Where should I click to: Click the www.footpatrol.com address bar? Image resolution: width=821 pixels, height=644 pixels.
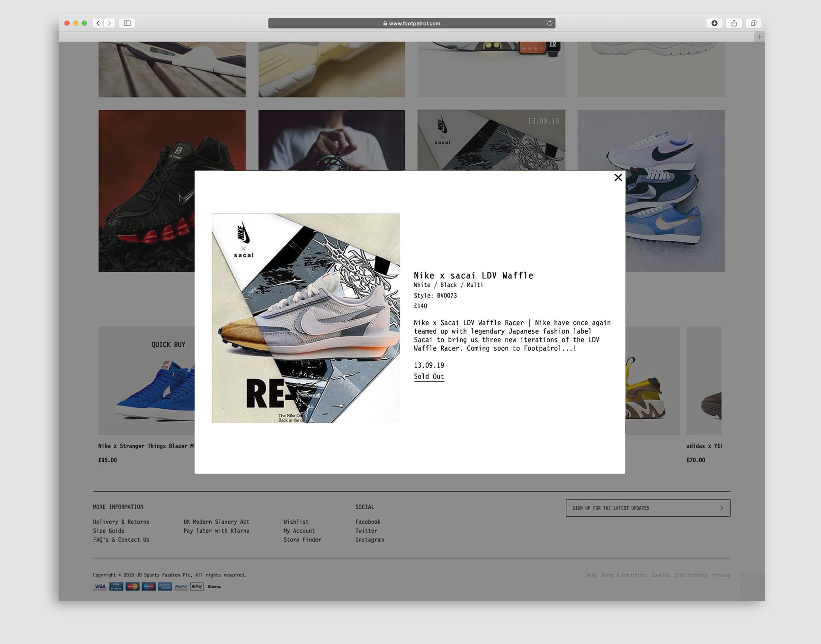coord(411,23)
